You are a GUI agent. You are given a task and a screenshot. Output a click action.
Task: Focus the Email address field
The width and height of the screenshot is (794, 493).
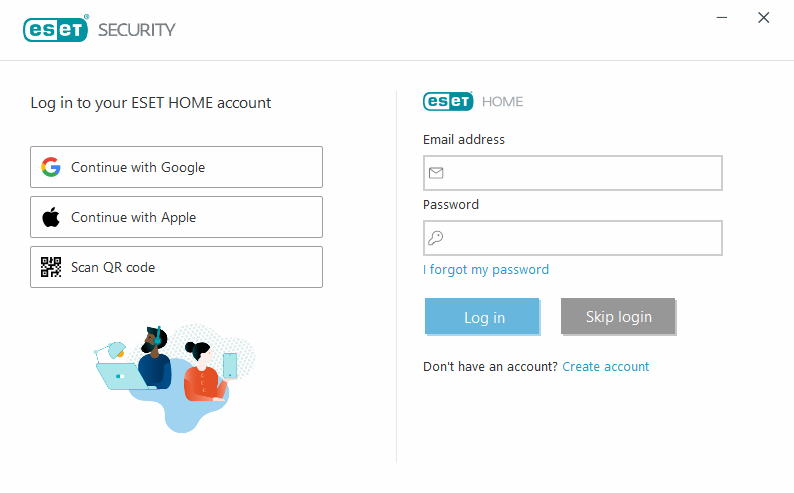coord(580,173)
